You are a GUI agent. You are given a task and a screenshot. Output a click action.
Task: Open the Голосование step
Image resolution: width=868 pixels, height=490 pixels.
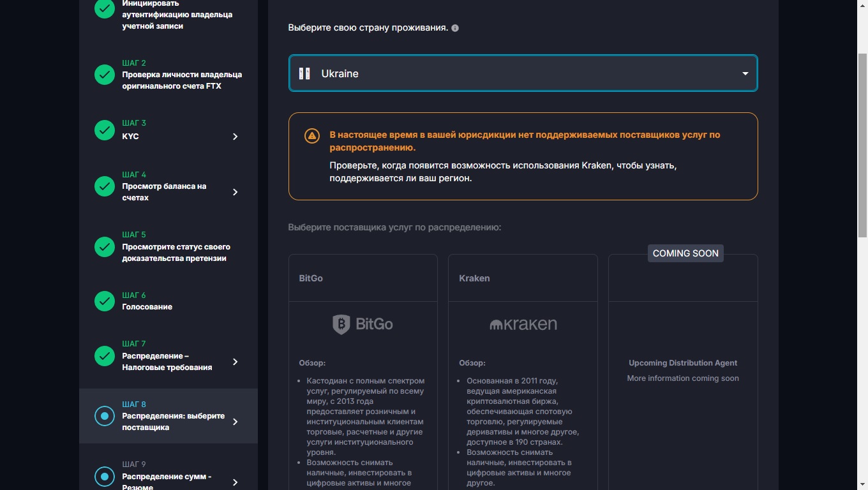(147, 307)
